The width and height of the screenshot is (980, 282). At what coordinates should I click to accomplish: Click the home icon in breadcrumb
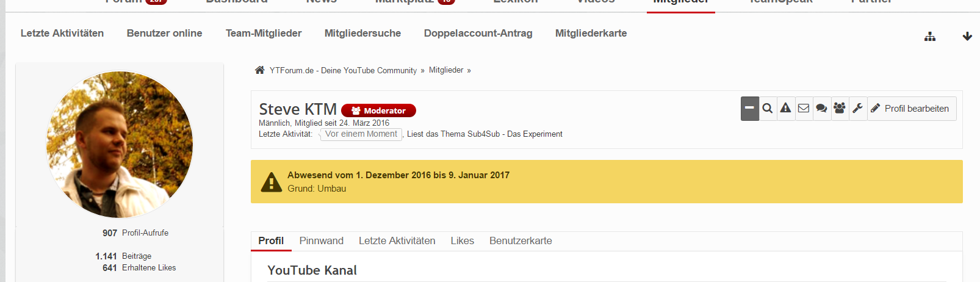259,70
